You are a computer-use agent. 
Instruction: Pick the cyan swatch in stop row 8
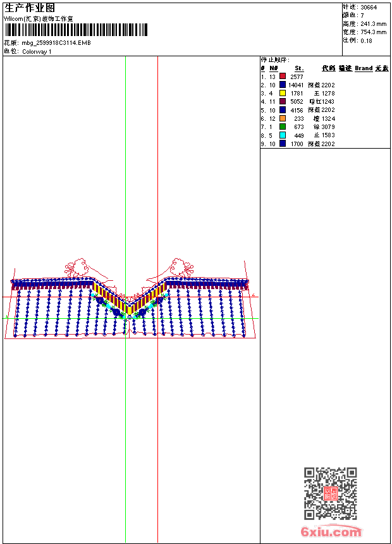tap(283, 135)
